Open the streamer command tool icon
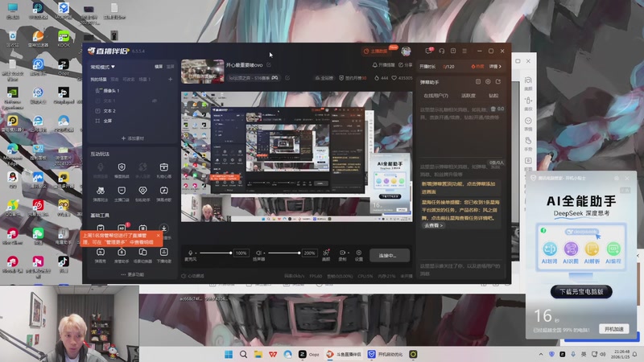 click(x=122, y=191)
